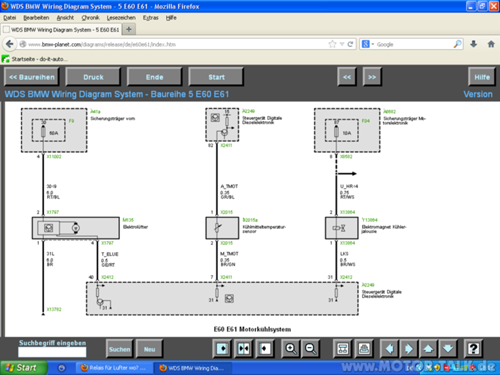Click the Firefox downloads arrow icon
Viewport: 500px width, 375px height.
click(474, 44)
